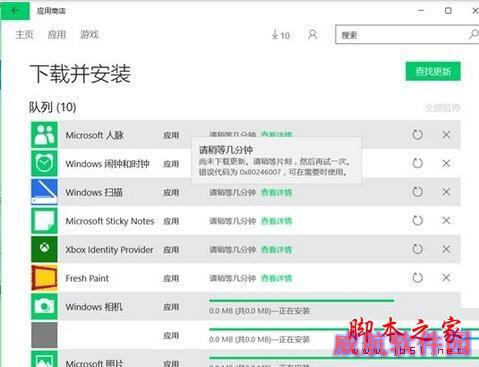Cancel the Microsoft Sticky Notes download

click(x=446, y=220)
